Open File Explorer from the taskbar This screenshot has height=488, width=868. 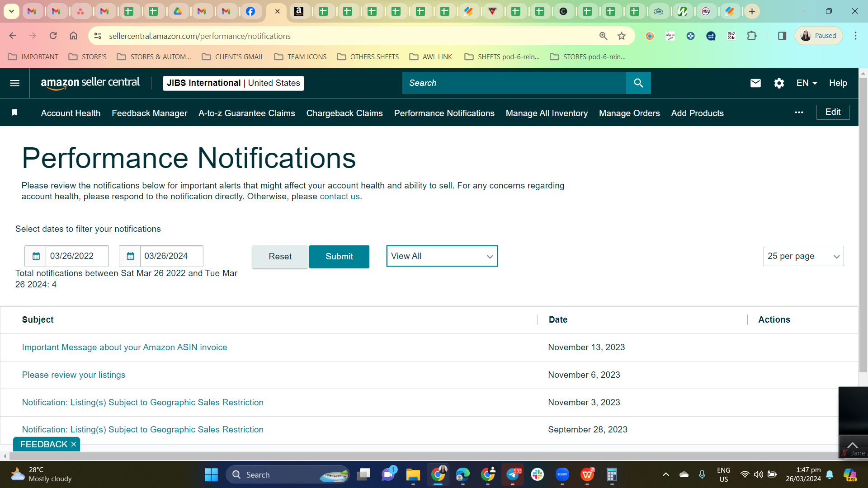coord(413,474)
